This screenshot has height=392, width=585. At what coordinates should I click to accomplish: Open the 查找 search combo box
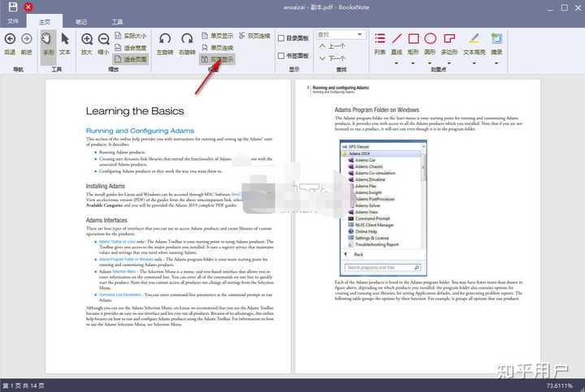[340, 35]
